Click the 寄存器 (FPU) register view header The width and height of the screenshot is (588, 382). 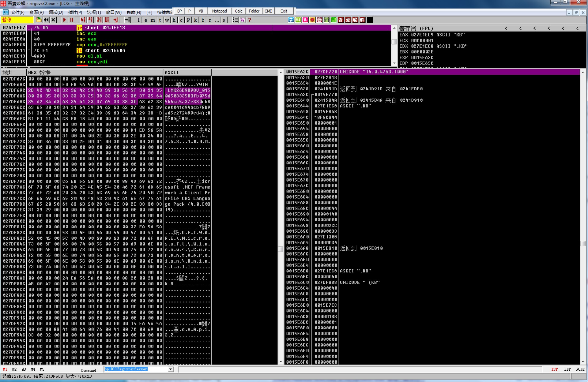[x=416, y=28]
